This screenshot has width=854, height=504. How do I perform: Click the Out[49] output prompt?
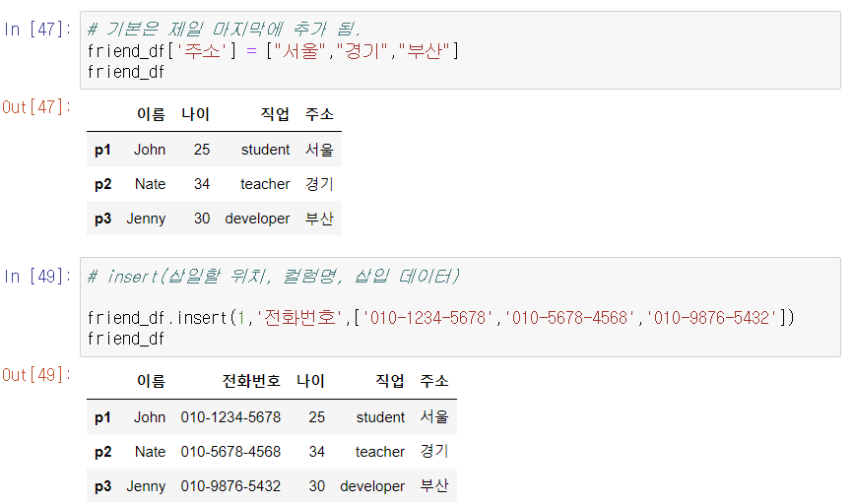36,374
